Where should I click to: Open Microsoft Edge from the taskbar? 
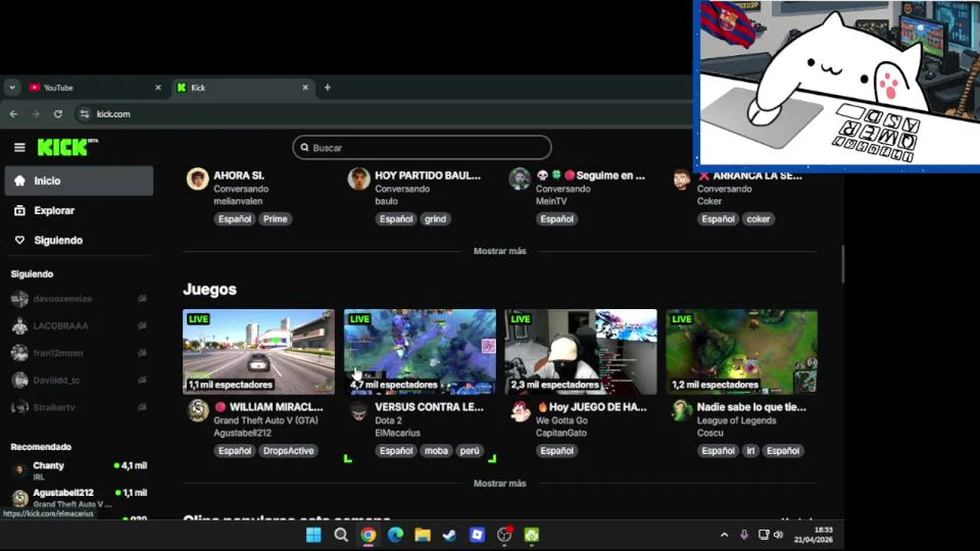coord(396,535)
